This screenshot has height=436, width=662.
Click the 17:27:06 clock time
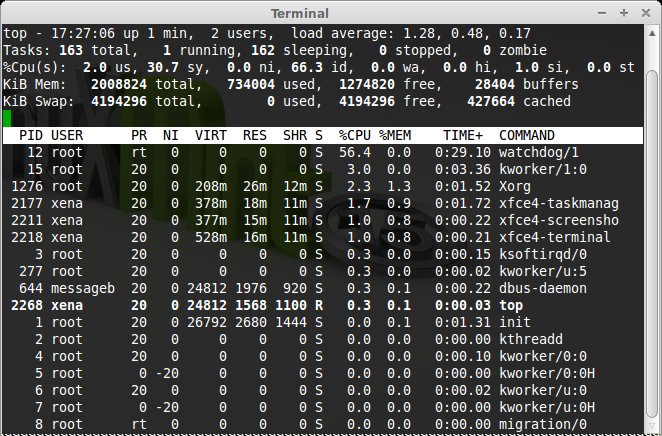tap(83, 33)
